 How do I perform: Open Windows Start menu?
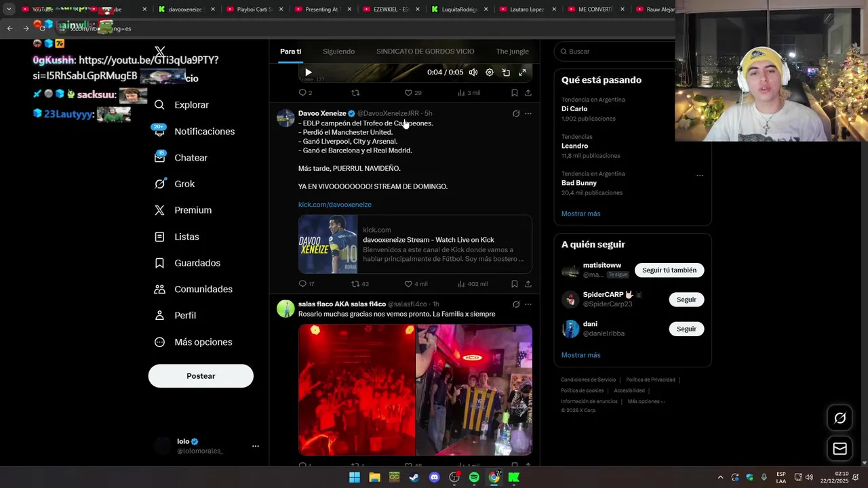(355, 477)
